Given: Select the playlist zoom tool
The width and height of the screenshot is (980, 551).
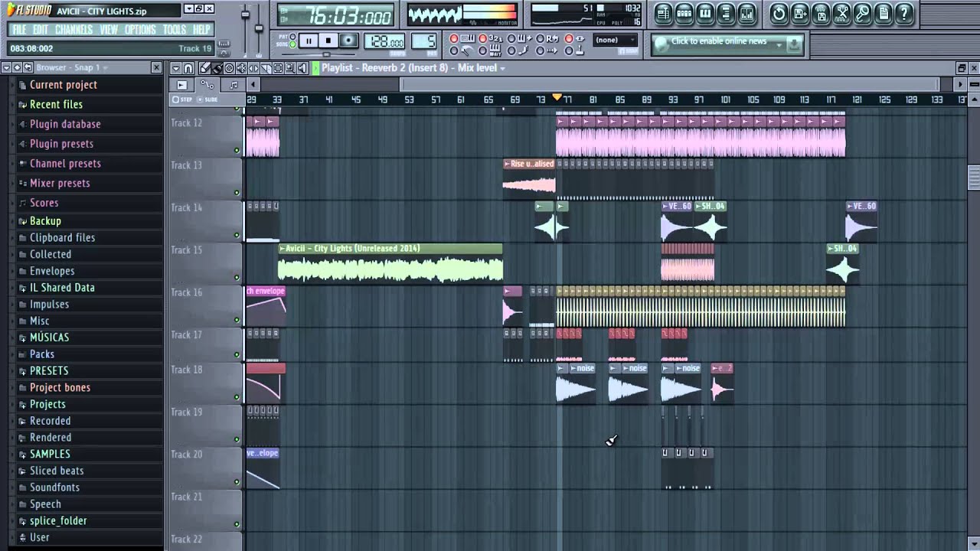Looking at the screenshot, I should [x=289, y=68].
